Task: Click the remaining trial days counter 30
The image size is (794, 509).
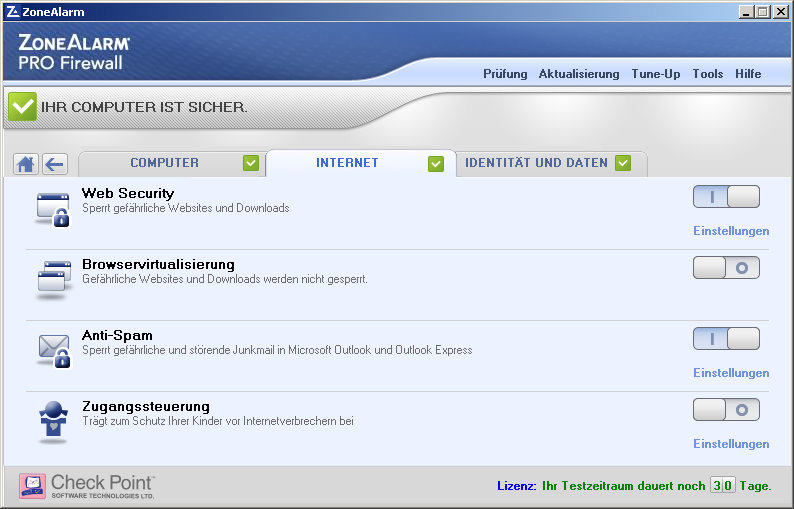Action: [723, 486]
